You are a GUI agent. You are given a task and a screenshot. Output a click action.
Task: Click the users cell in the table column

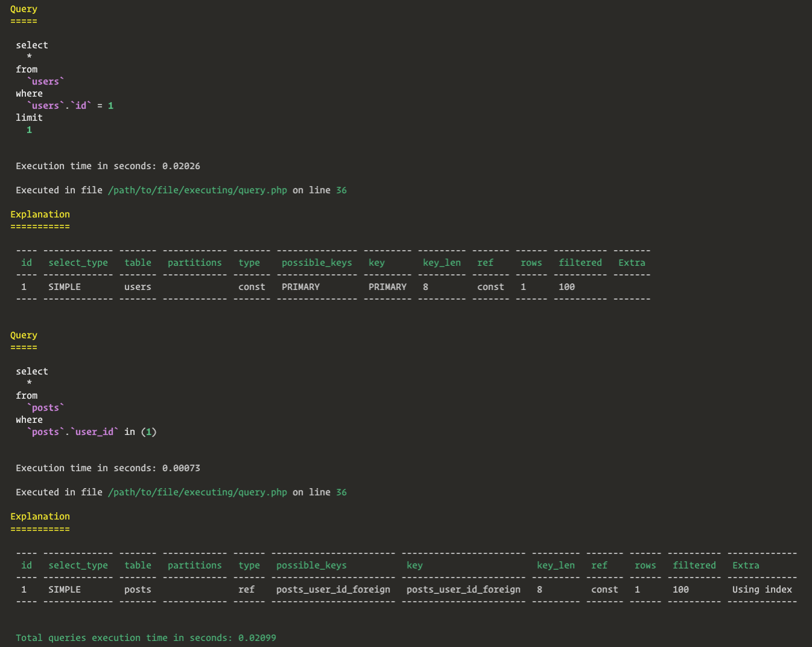(138, 287)
